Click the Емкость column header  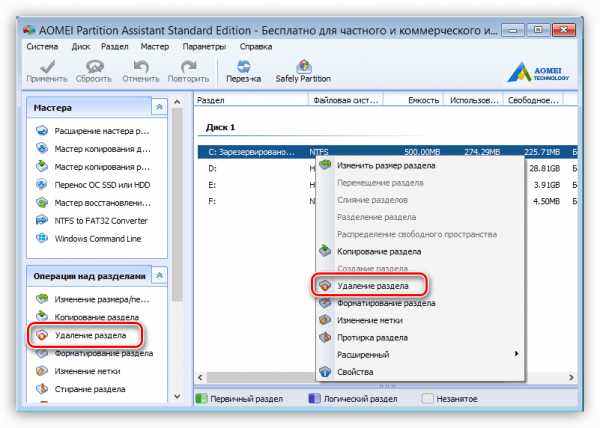[413, 100]
